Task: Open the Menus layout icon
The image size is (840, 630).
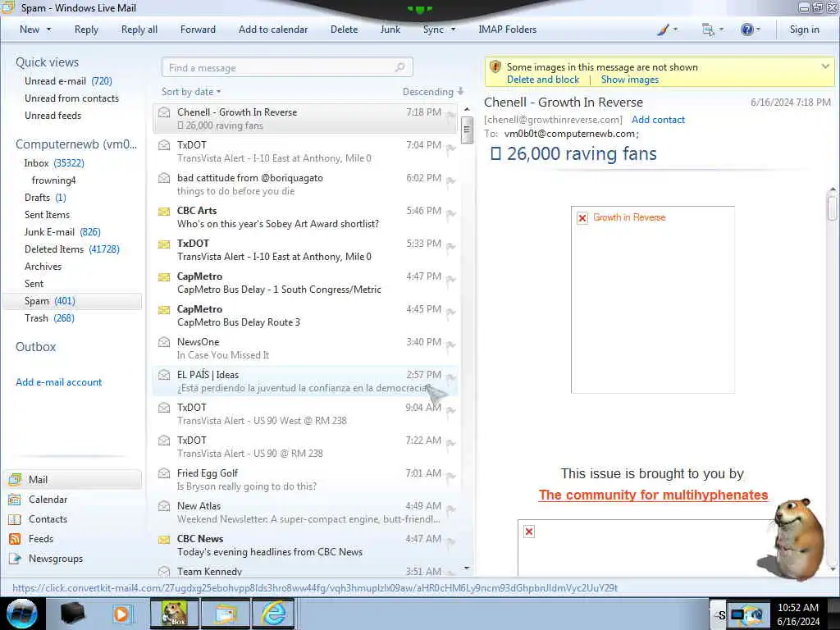Action: [x=708, y=30]
